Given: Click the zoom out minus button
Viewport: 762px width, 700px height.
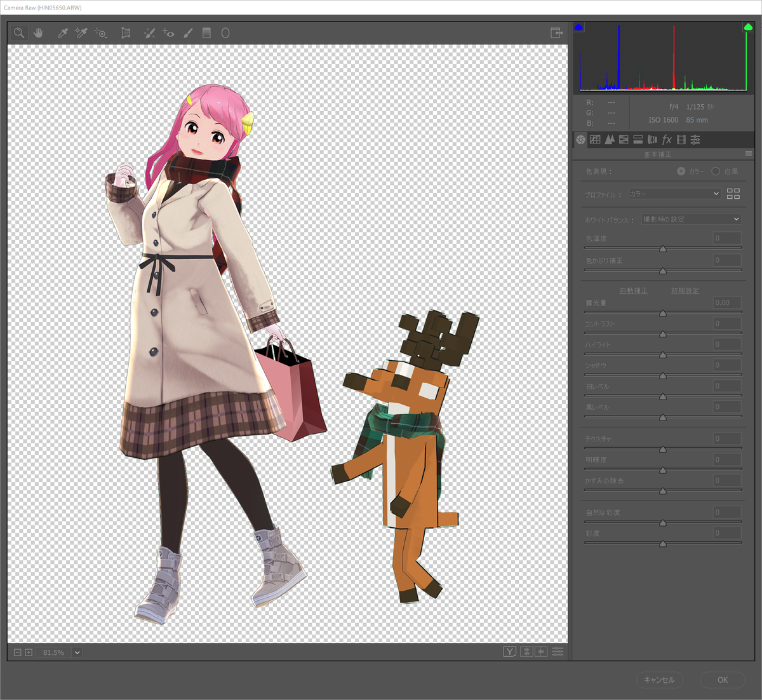Looking at the screenshot, I should (x=18, y=652).
